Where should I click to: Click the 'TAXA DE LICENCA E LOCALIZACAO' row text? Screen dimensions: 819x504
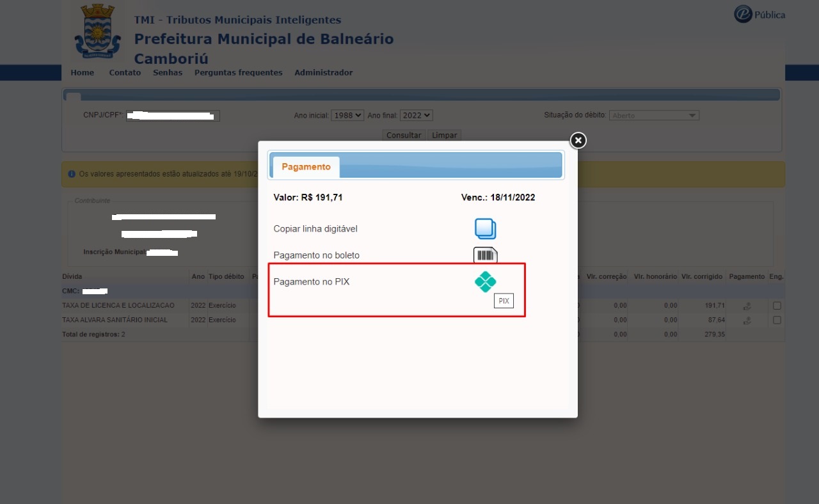tap(118, 306)
